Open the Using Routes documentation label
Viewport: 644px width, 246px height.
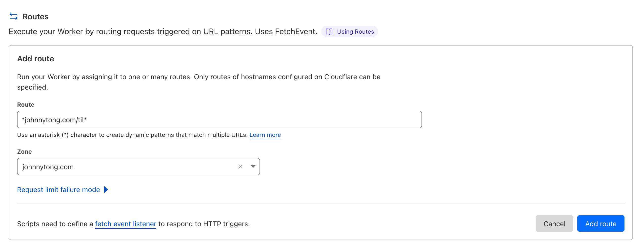(355, 32)
